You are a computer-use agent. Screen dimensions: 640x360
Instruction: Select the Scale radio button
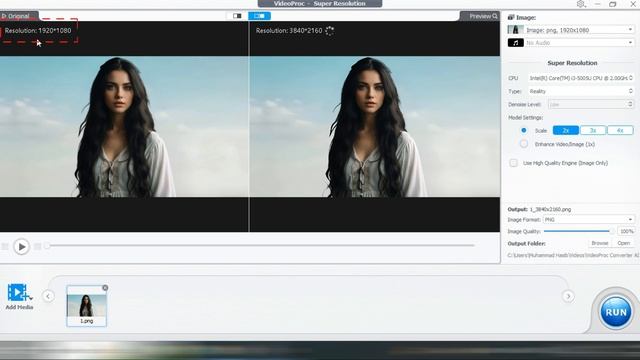click(x=524, y=130)
